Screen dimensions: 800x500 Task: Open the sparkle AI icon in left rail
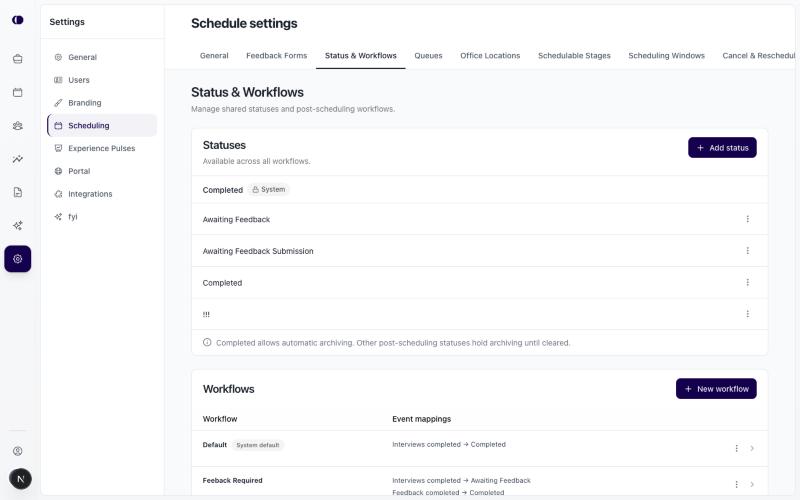tap(17, 226)
